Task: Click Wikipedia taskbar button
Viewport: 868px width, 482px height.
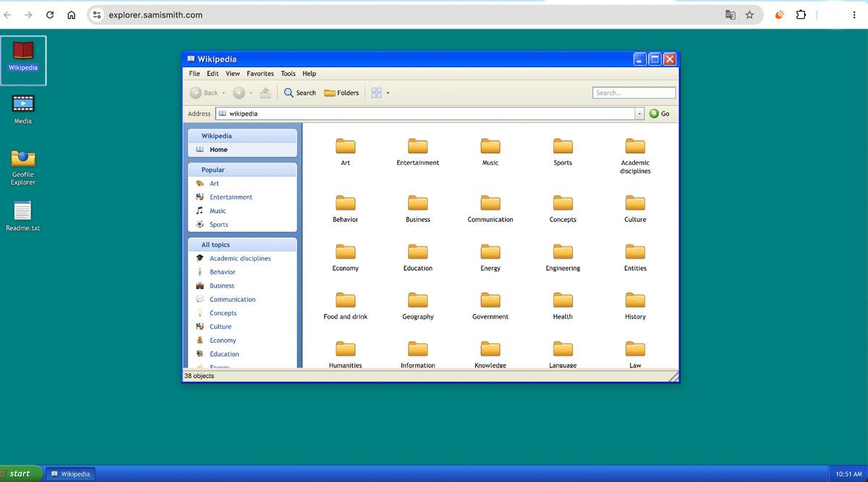Action: pos(70,474)
